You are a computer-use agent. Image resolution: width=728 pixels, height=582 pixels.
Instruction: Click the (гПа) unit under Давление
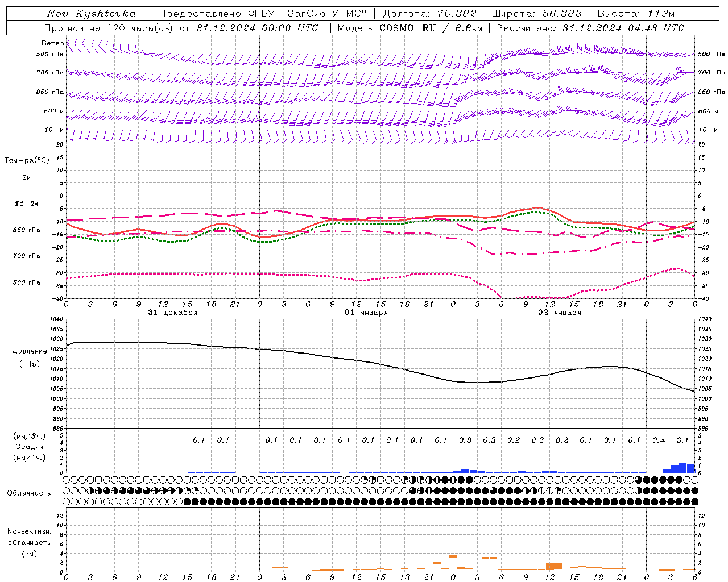click(x=30, y=364)
